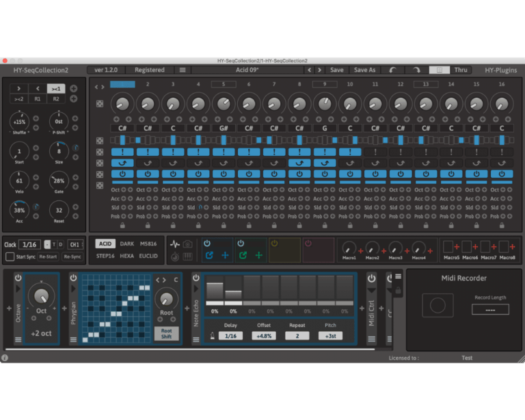Screen dimensions: 525x420
Task: Click the waveform icon next to EUCLID
Action: [174, 244]
